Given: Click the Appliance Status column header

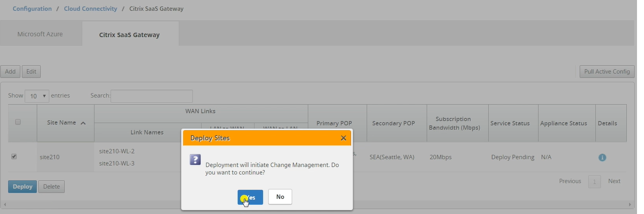Looking at the screenshot, I should [567, 123].
